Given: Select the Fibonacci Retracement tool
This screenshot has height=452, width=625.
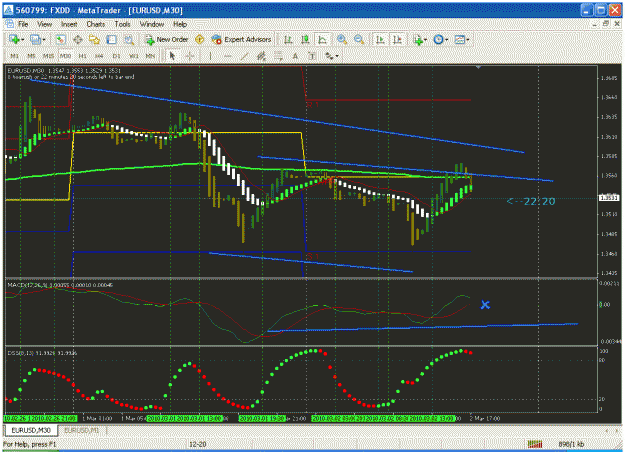Looking at the screenshot, I should [278, 56].
